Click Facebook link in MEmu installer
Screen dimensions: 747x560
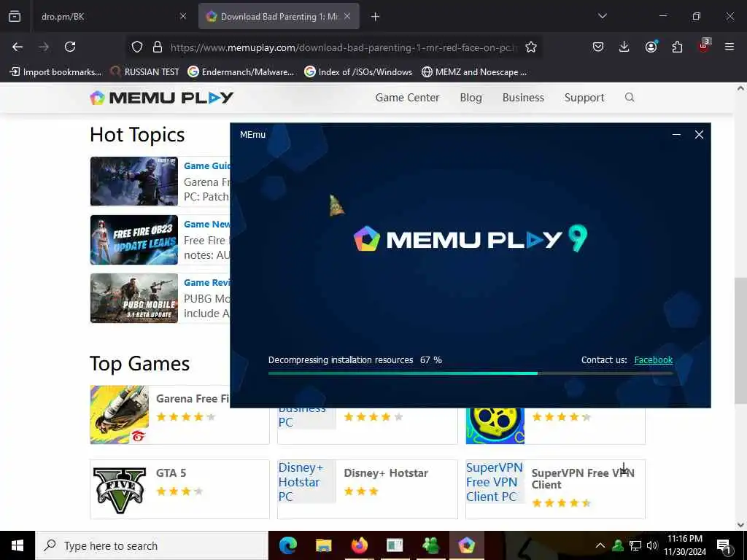[x=653, y=360]
